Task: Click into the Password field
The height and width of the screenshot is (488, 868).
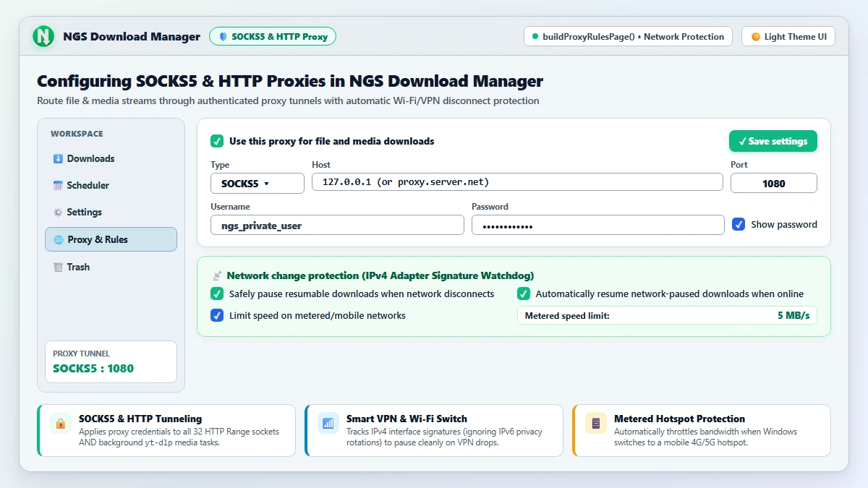Action: pos(597,225)
